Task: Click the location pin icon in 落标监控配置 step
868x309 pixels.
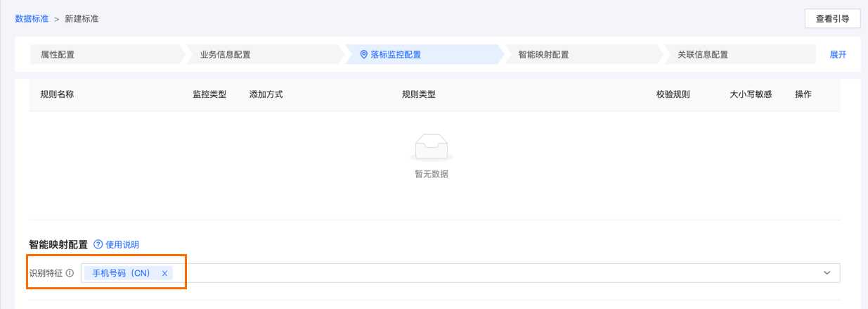Action: click(363, 54)
